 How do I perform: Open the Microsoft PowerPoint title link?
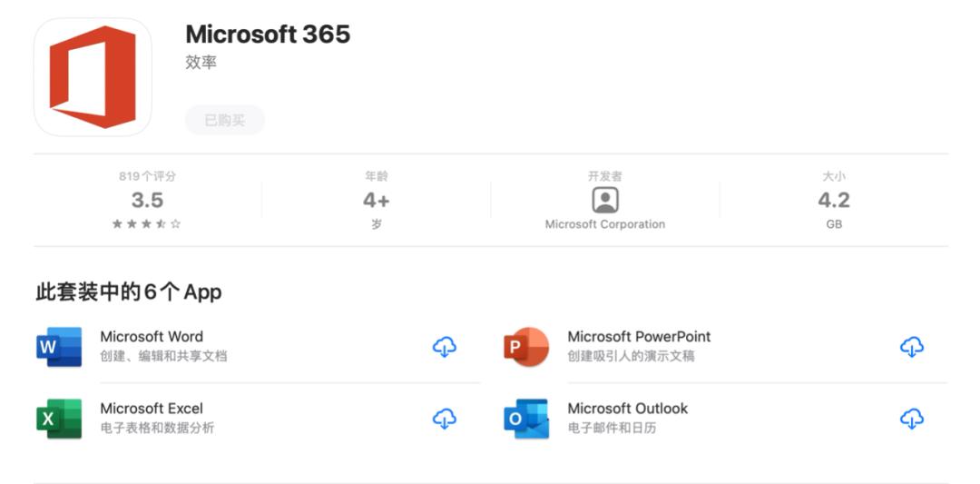pos(639,337)
